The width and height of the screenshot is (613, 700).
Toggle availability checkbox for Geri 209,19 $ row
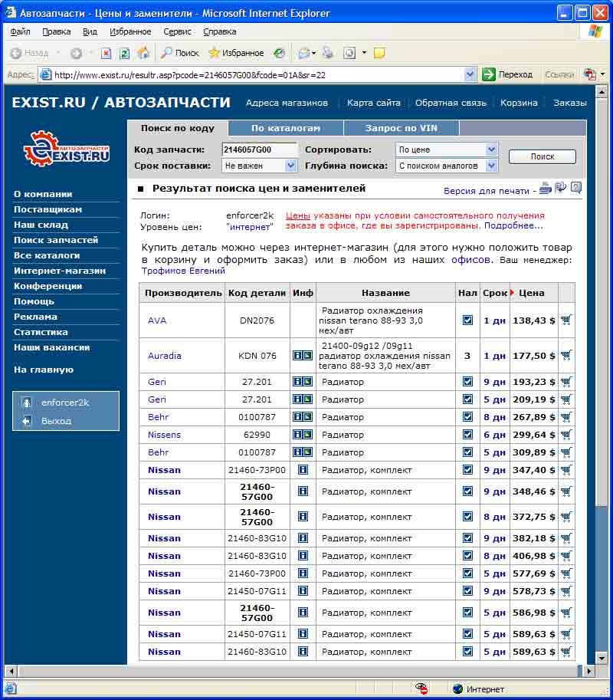[x=467, y=399]
